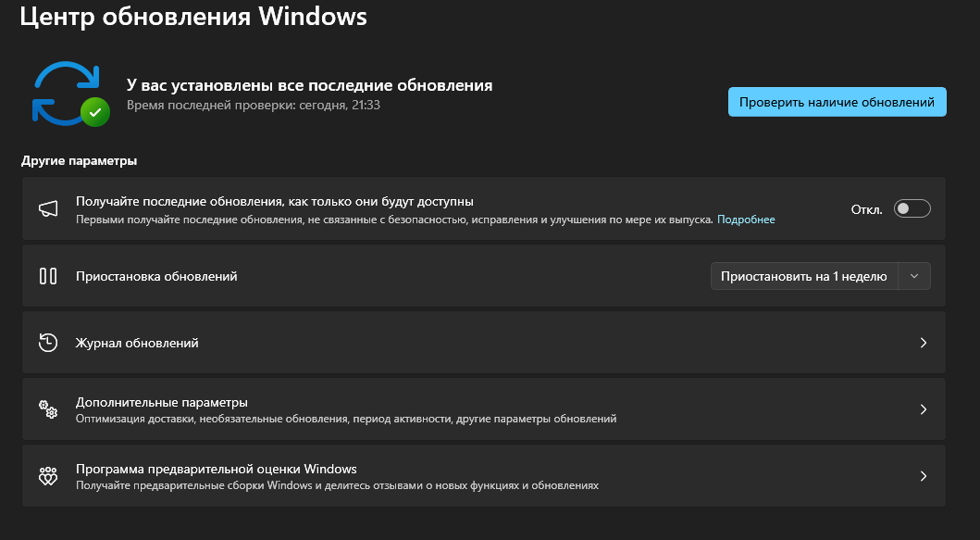Image resolution: width=980 pixels, height=540 pixels.
Task: Click the Центр обновления Windows page title
Action: pos(193,17)
